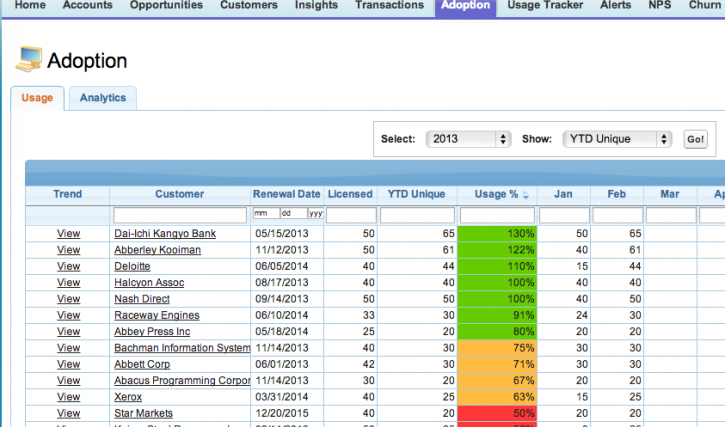Image resolution: width=725 pixels, height=427 pixels.
Task: Go to the Opportunities menu
Action: 166,5
